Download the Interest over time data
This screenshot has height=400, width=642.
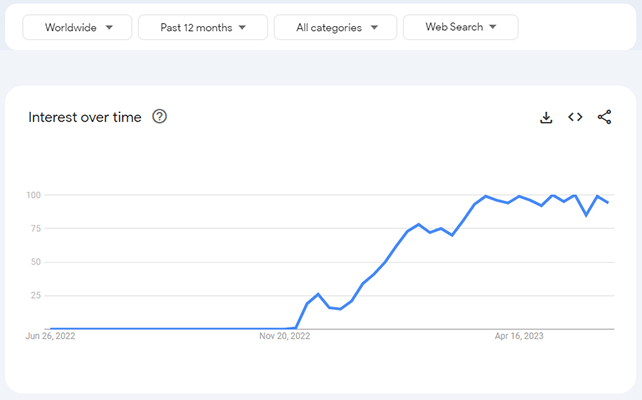click(x=546, y=117)
